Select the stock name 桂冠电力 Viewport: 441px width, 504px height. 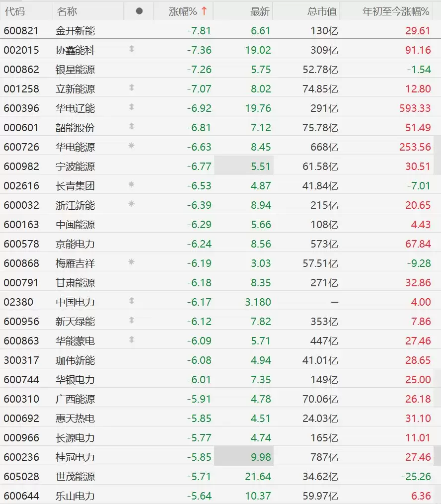(75, 457)
